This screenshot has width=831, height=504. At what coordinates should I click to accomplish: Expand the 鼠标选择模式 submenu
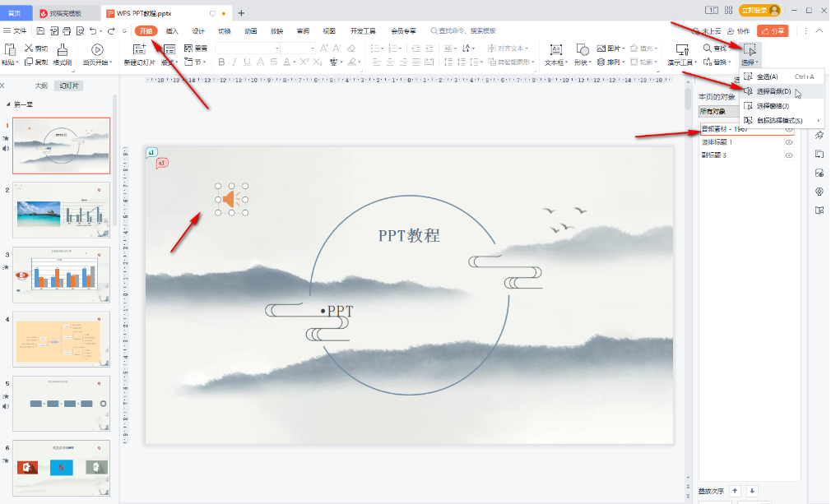point(778,120)
